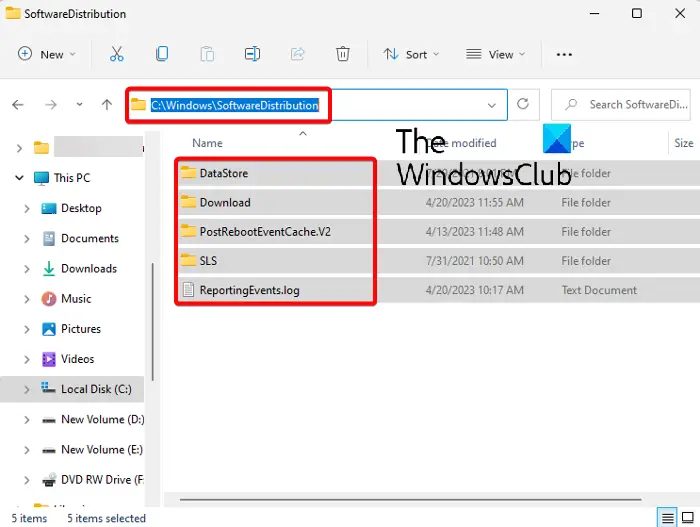Open the DVD RW Drive entry
This screenshot has height=527, width=700.
click(102, 480)
